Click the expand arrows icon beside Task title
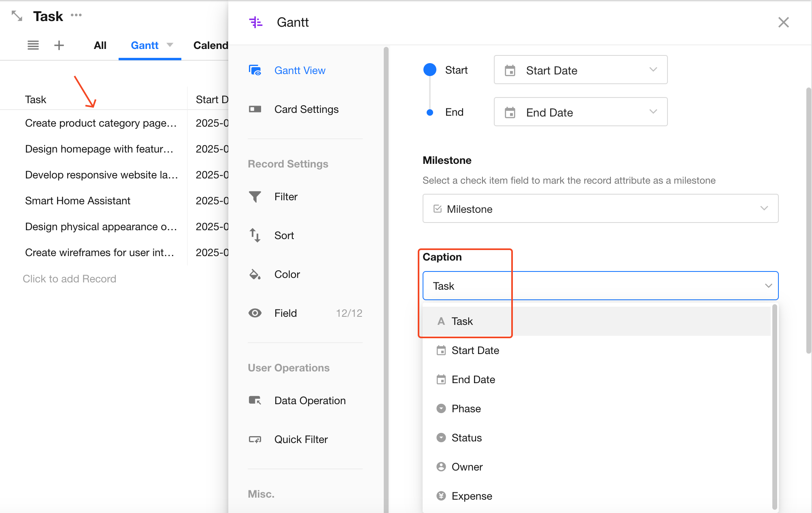The width and height of the screenshot is (812, 513). pos(17,16)
